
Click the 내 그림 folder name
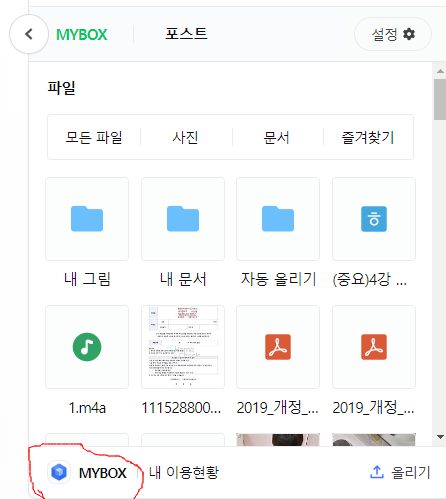pos(87,279)
